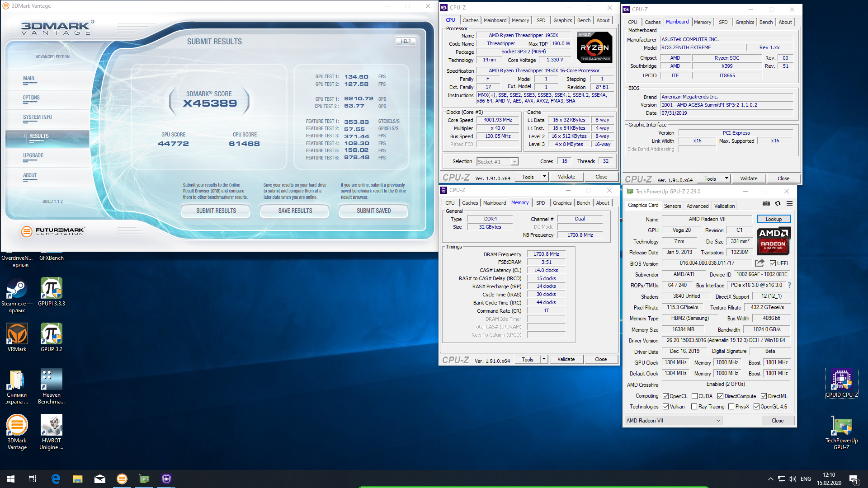
Task: Open the Mail app from the taskbar
Action: pos(100,479)
